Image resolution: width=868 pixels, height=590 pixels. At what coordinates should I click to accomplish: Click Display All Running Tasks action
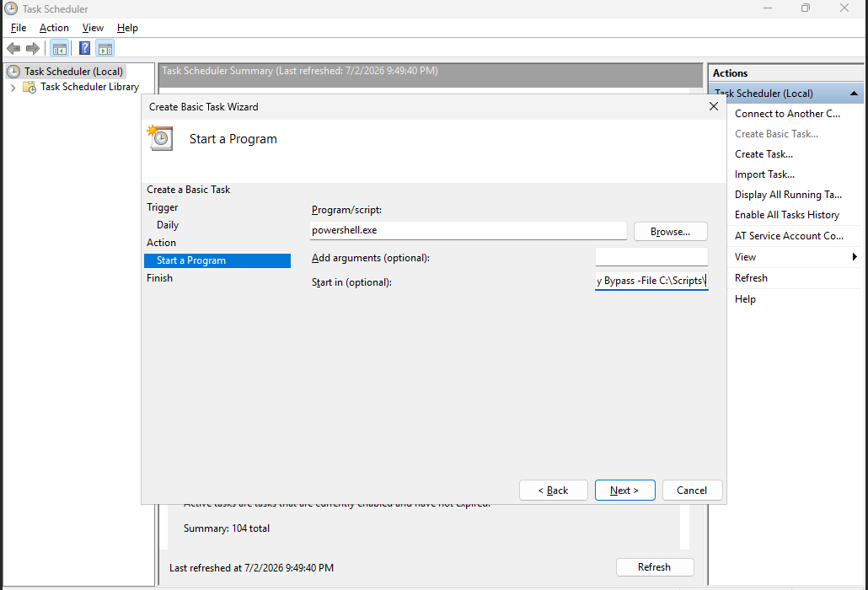tap(788, 194)
